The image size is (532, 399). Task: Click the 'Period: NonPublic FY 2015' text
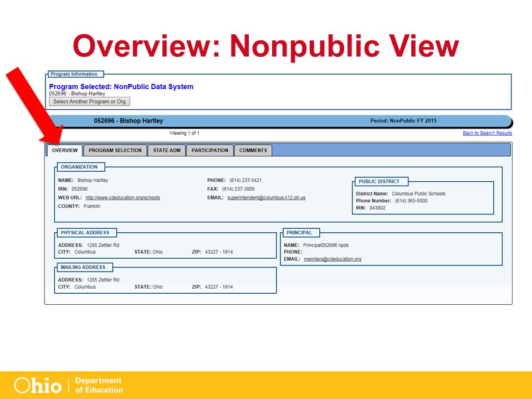[x=403, y=121]
